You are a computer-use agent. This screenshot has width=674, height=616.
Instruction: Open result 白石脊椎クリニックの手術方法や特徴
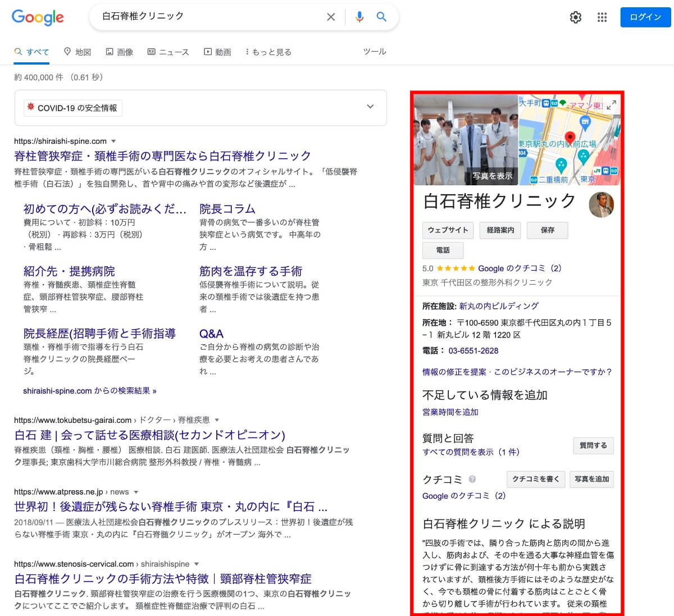point(163,578)
